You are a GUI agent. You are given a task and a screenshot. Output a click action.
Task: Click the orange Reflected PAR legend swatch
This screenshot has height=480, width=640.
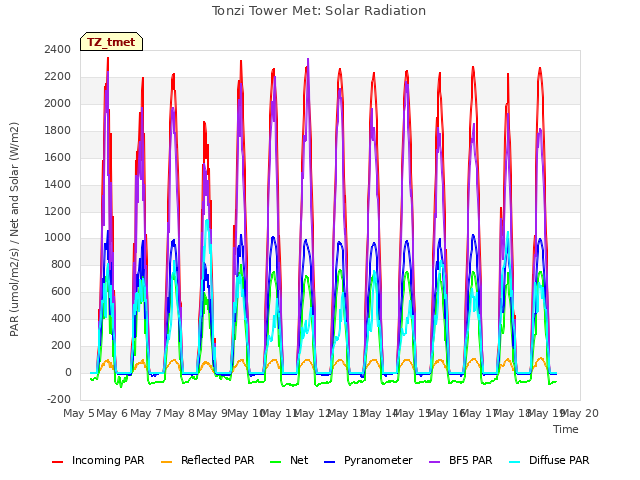pyautogui.click(x=167, y=462)
